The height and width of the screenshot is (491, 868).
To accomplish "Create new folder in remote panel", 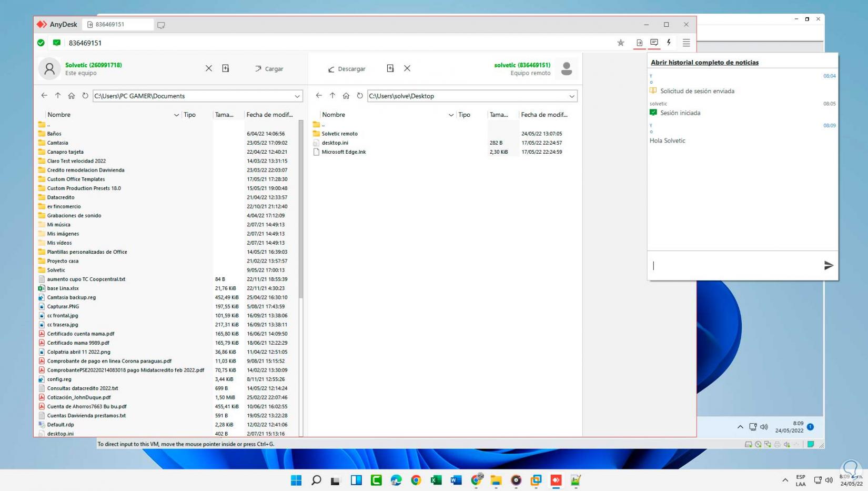I will [x=390, y=68].
